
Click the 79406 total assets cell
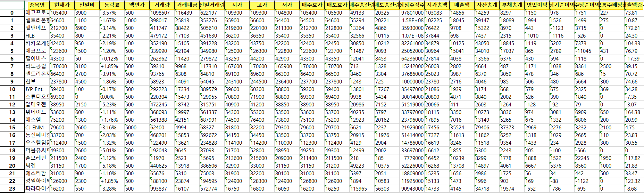[x=487, y=128]
